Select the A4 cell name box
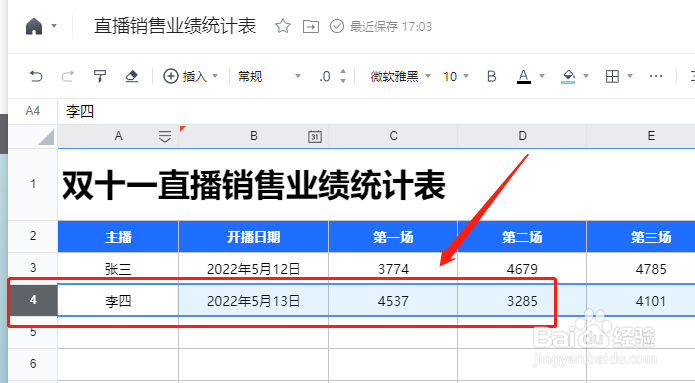Viewport: 695px width, 383px height. [33, 111]
